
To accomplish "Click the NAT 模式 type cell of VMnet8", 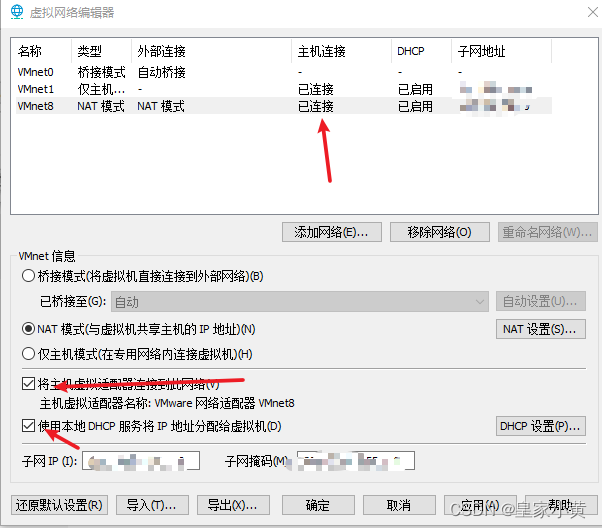I will 101,106.
